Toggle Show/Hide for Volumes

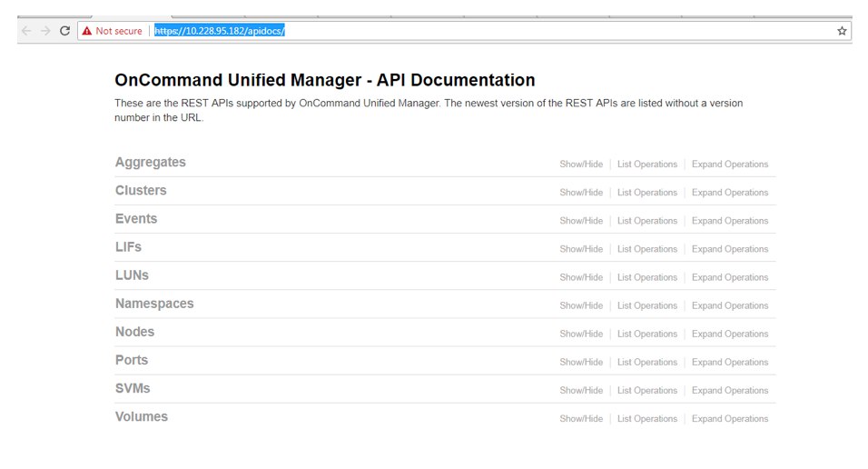[581, 418]
